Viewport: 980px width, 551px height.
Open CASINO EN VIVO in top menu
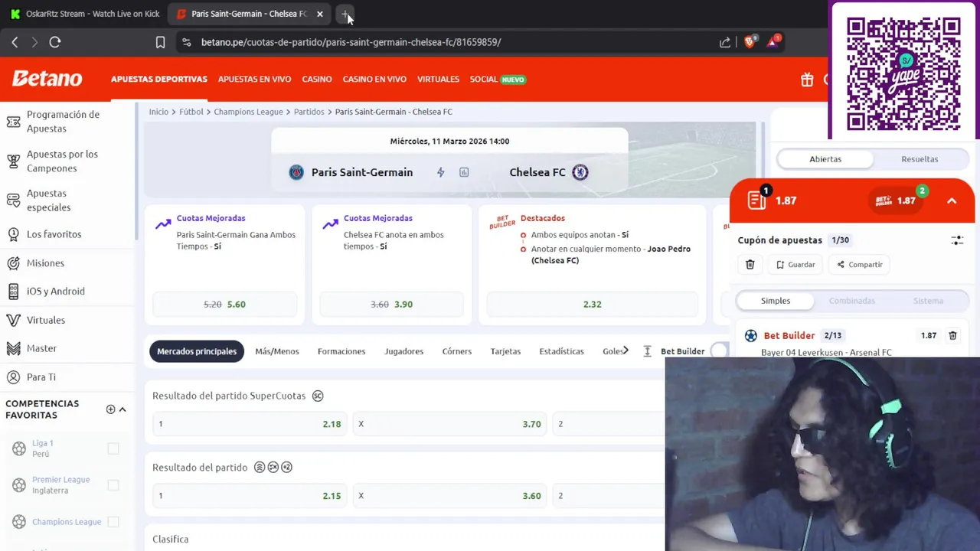pyautogui.click(x=374, y=80)
